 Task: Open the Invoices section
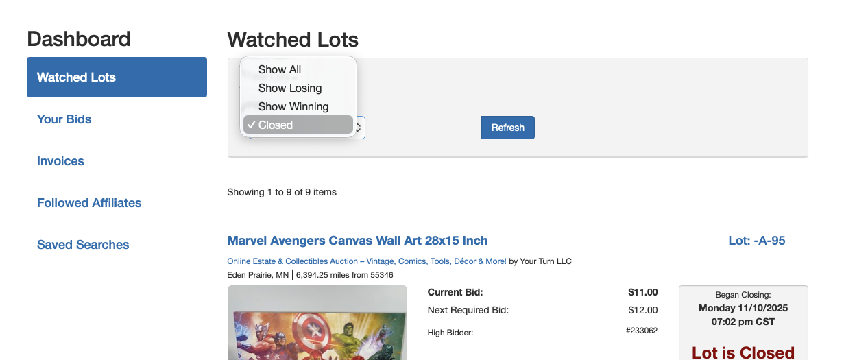point(60,161)
